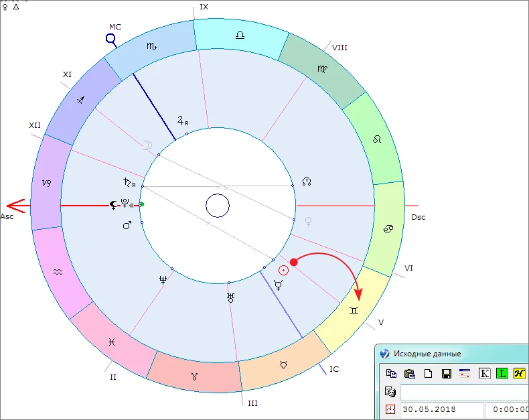Screen dimensions: 529x420
Task: Open the calendar icon in toolbar
Action: [x=465, y=374]
